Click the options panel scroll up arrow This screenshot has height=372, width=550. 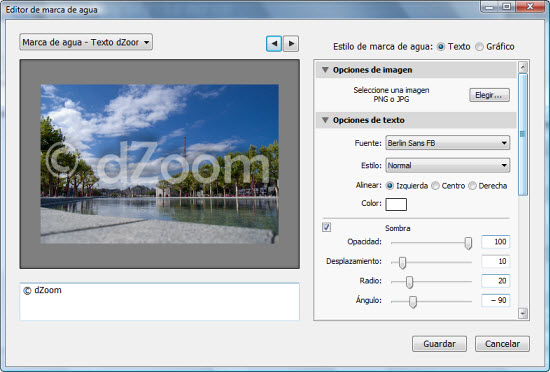tap(523, 67)
